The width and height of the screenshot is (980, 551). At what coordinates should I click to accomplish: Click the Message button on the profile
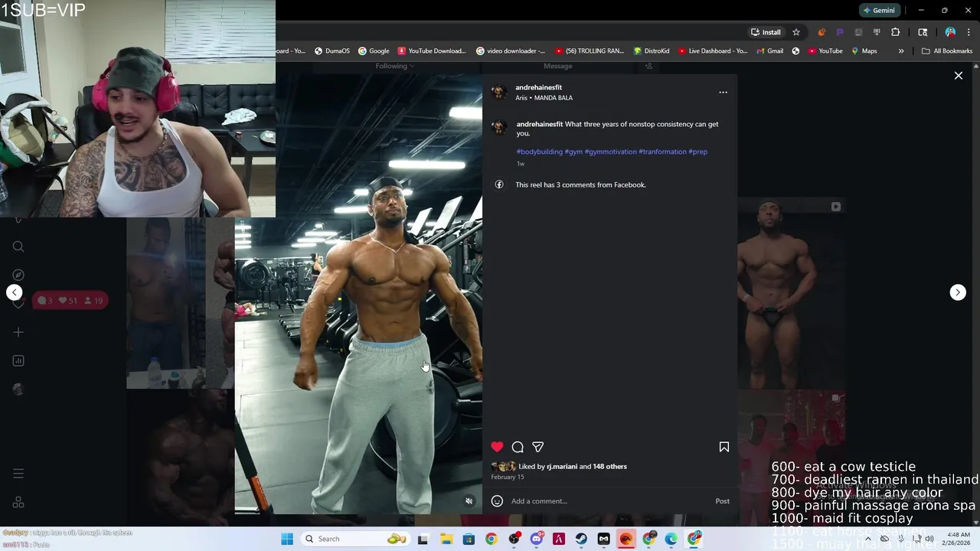pos(557,66)
